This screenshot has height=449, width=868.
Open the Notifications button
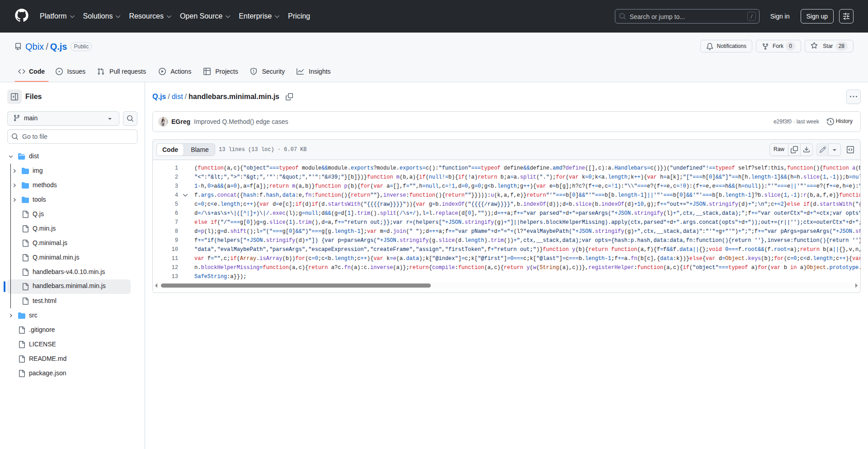(726, 46)
